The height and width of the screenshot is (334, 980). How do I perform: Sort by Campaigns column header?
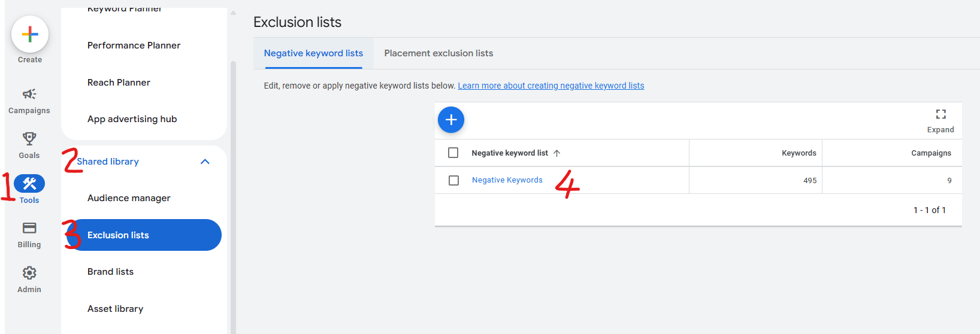tap(931, 153)
